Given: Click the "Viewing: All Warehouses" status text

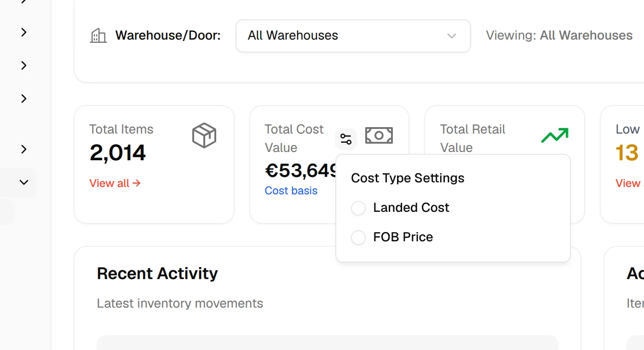Looking at the screenshot, I should [x=559, y=35].
